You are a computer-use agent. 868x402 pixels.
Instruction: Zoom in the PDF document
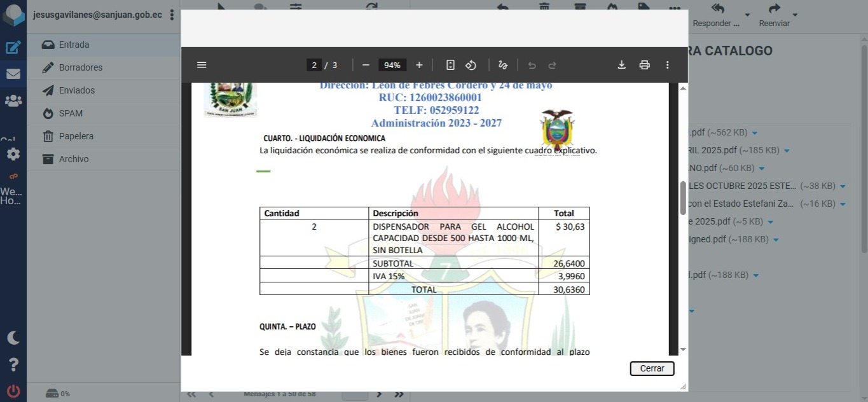pos(419,65)
